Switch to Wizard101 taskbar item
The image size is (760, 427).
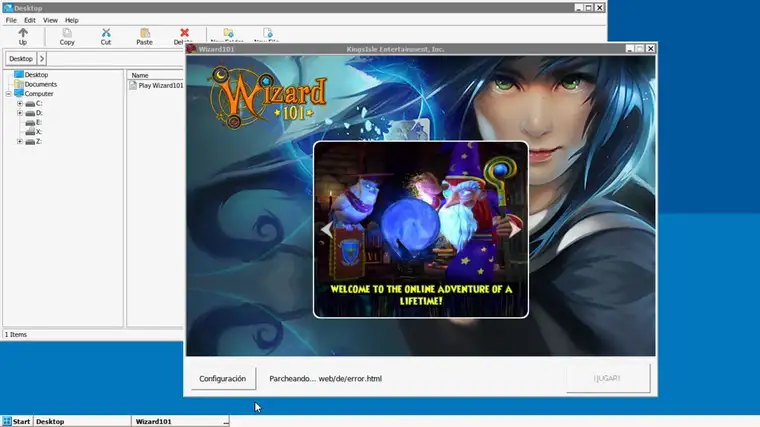coord(180,421)
